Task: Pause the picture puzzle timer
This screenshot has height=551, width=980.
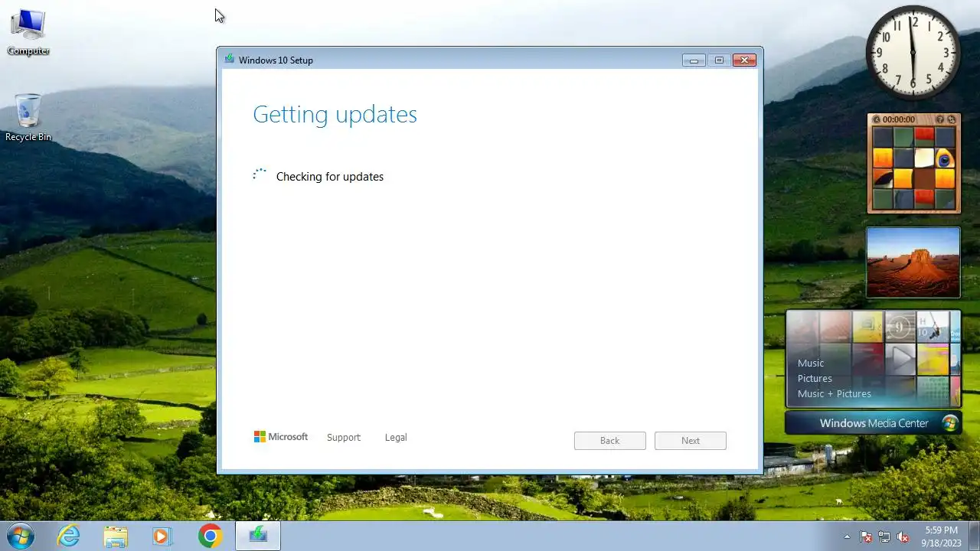Action: pyautogui.click(x=877, y=119)
